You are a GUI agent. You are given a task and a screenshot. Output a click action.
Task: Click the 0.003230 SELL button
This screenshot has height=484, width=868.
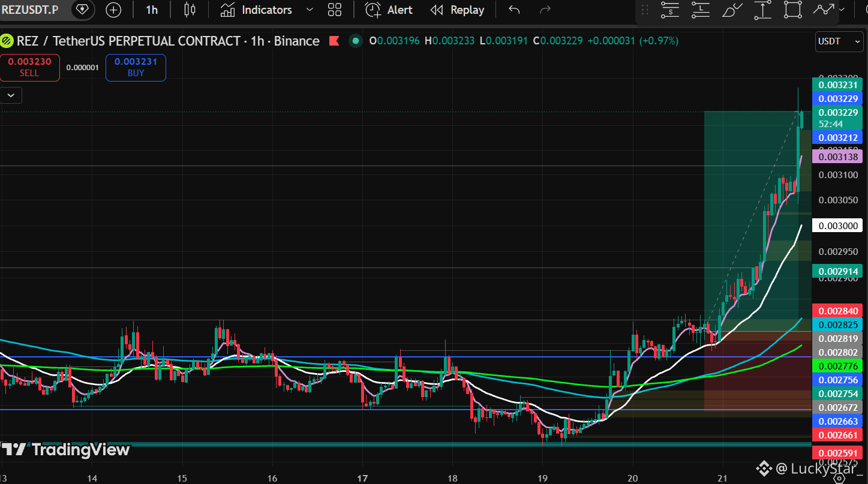click(x=29, y=67)
